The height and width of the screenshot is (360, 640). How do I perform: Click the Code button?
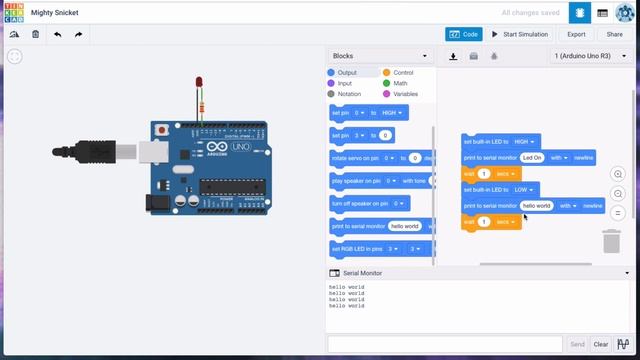coord(464,34)
